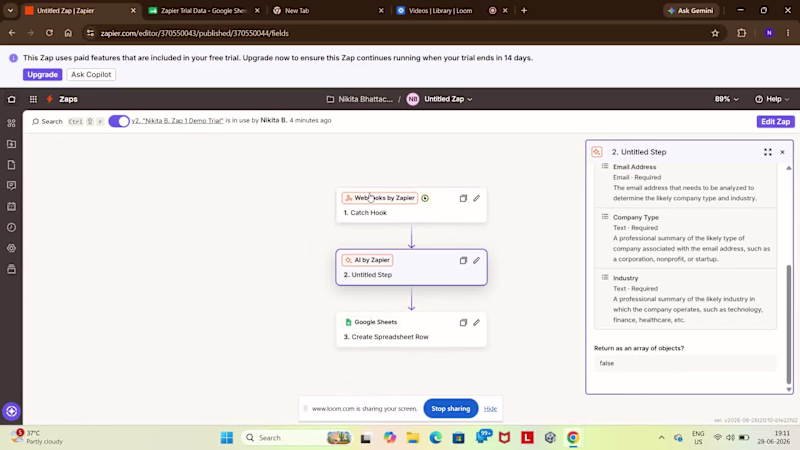The image size is (800, 450).
Task: Open the browser tab list chevron
Action: (10, 10)
